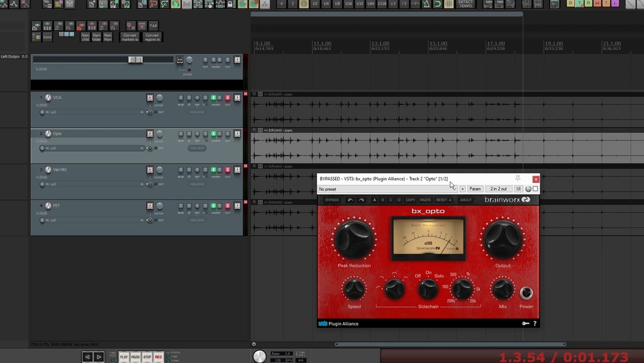Click the red undo arrow icon in toolbar

tap(153, 4)
